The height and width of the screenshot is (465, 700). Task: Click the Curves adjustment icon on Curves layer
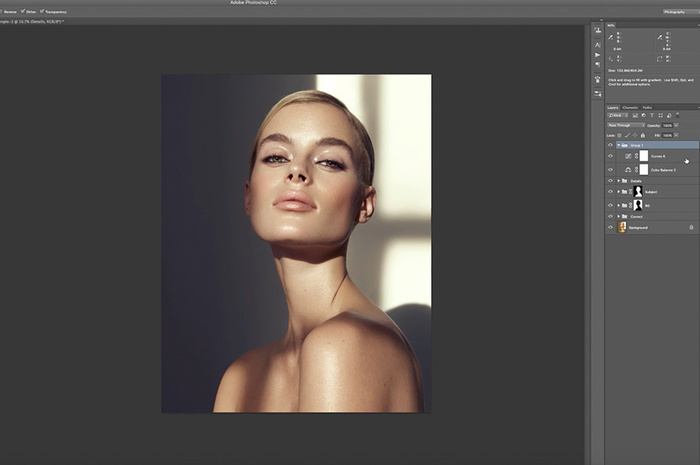tap(628, 156)
